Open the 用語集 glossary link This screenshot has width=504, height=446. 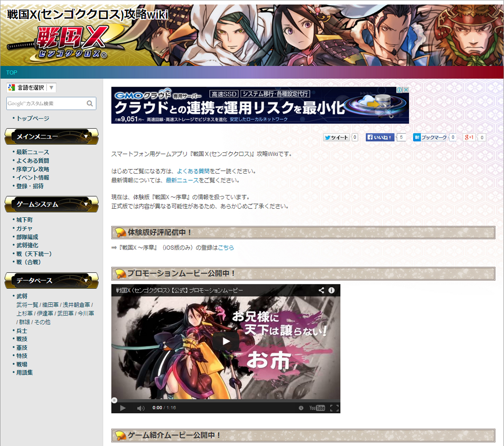tap(24, 372)
